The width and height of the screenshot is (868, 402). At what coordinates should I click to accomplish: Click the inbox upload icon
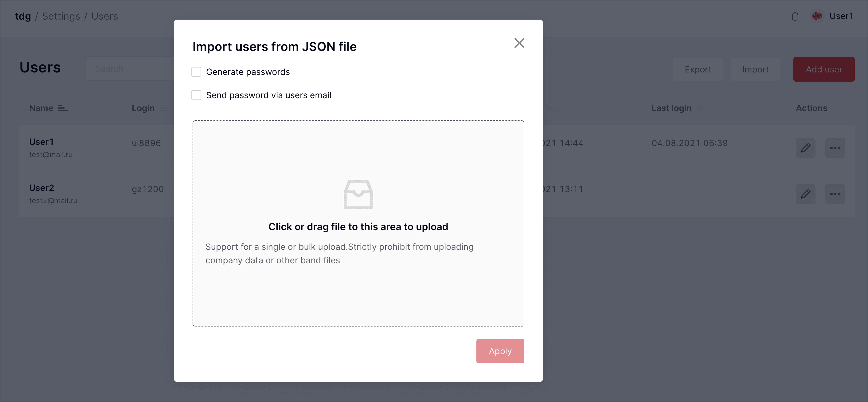(358, 194)
